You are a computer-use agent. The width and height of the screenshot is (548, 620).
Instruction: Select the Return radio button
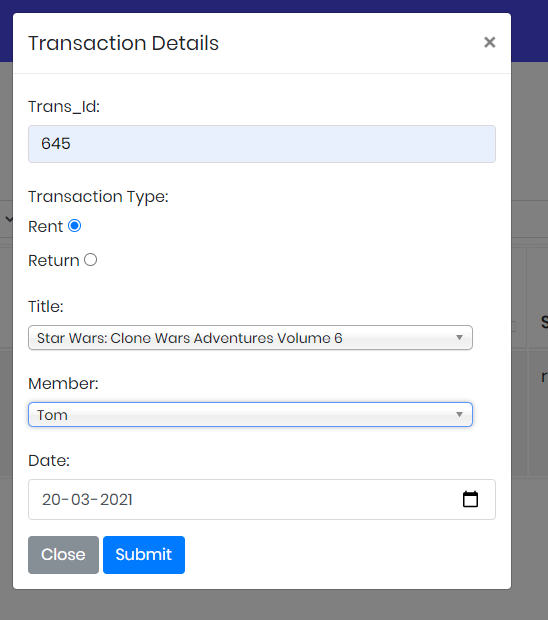pos(91,260)
